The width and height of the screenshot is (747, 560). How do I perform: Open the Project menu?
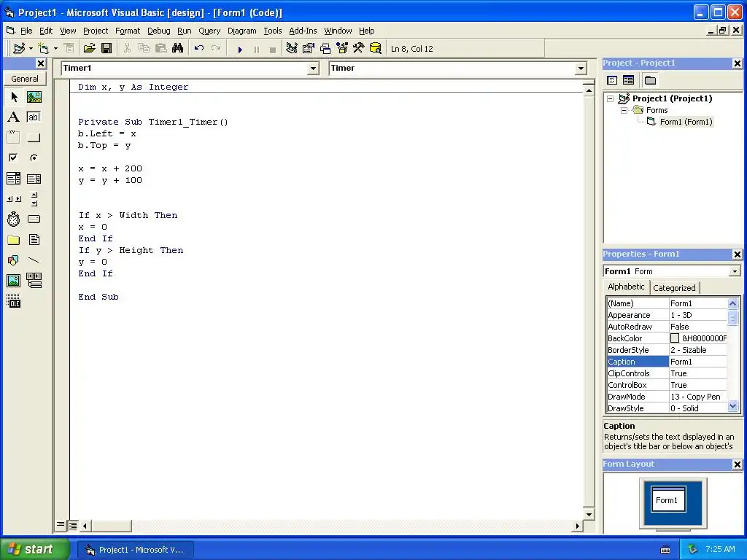point(96,31)
